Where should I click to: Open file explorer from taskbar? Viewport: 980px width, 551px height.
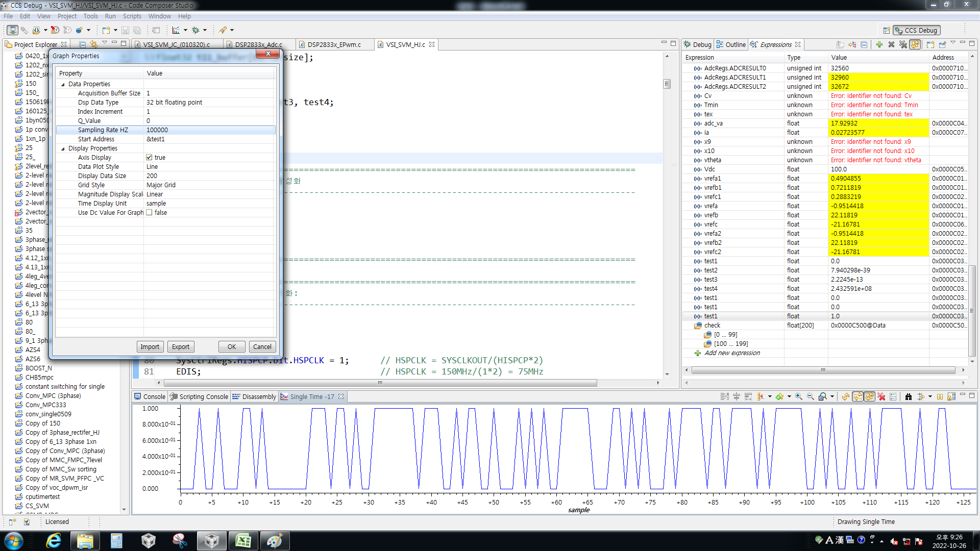pos(85,541)
